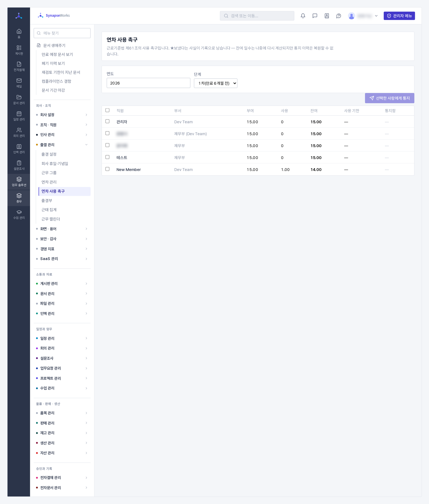Click the 관리자 메뉴 button
This screenshot has height=504, width=429.
pyautogui.click(x=399, y=16)
